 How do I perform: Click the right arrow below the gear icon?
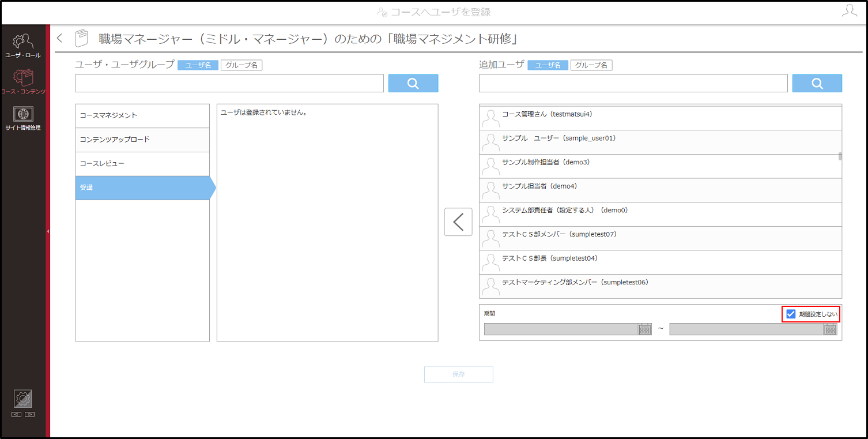coord(30,414)
